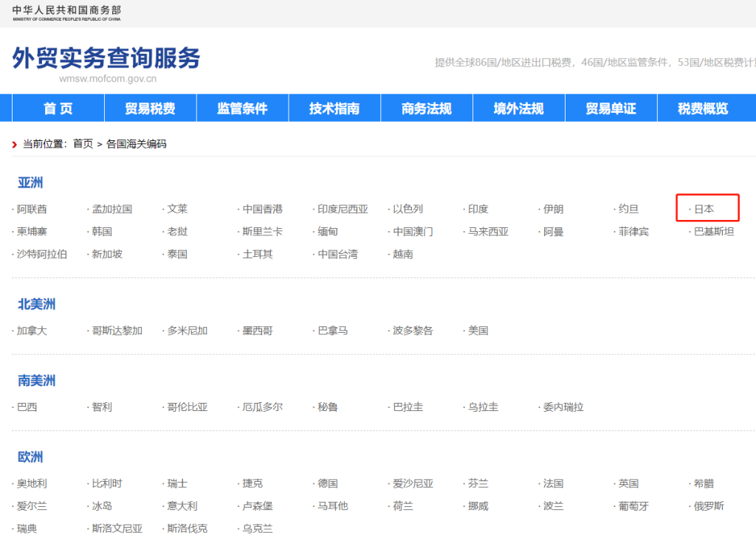
Task: Select the country 沙特阿拉伯
Action: coord(42,254)
